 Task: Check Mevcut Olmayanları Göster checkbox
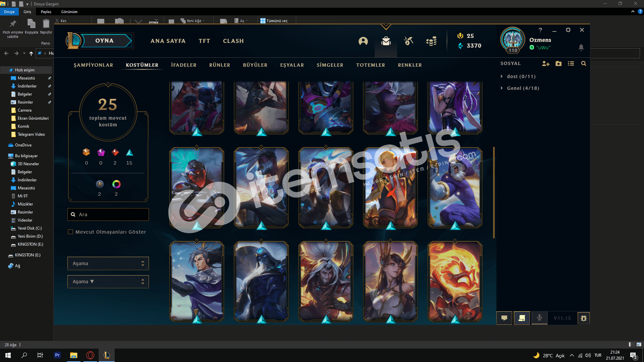[70, 232]
